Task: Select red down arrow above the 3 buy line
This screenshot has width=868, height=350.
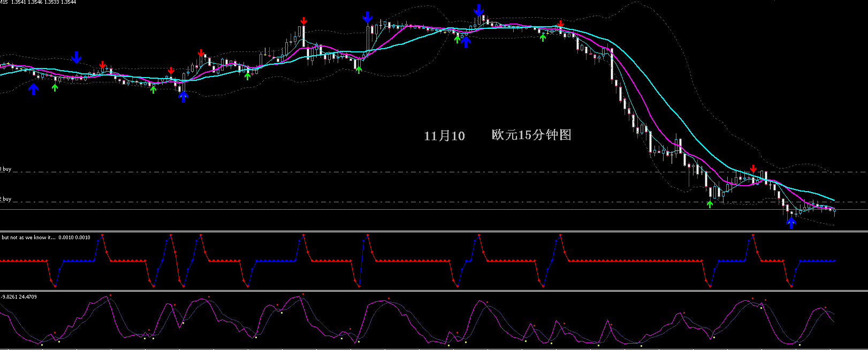Action: point(753,169)
